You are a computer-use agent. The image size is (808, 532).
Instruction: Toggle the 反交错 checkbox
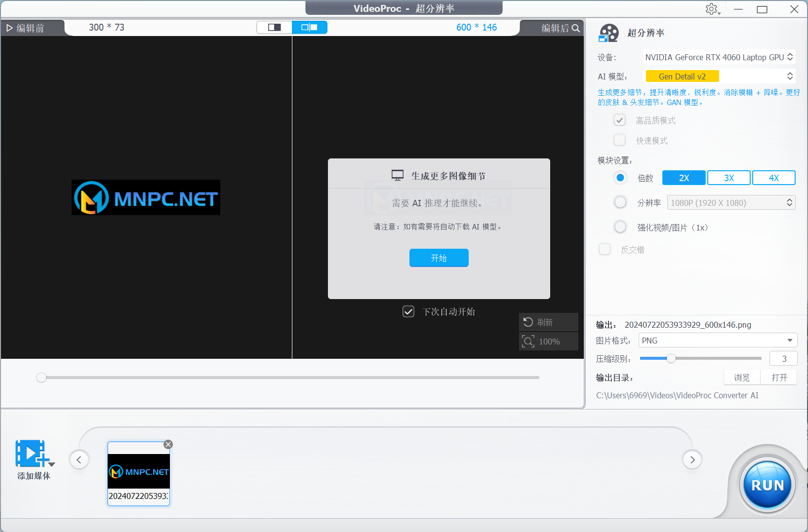(605, 249)
